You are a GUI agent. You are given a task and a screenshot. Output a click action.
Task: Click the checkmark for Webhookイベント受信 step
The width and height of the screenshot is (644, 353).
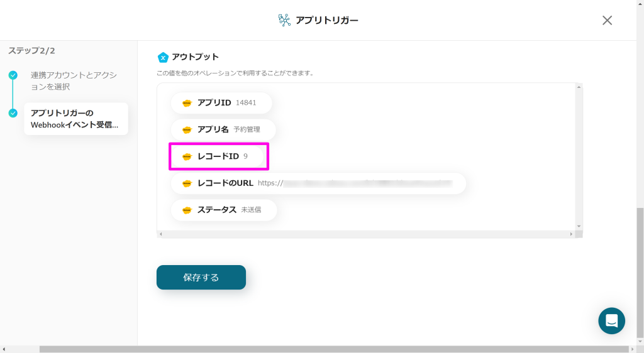13,113
